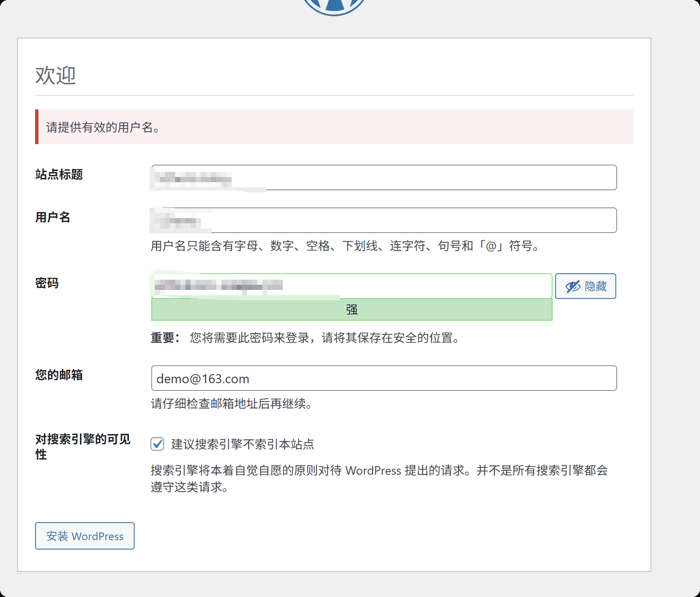Tick the search engine visibility checkbox
The image size is (700, 597).
click(x=157, y=444)
